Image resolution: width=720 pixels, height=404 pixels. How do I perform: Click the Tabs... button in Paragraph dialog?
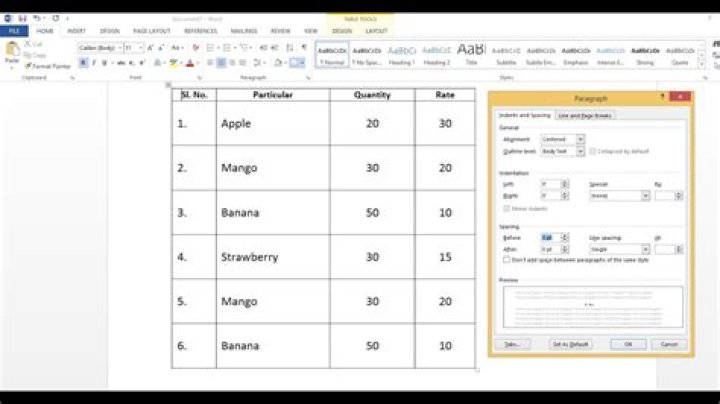click(x=512, y=344)
